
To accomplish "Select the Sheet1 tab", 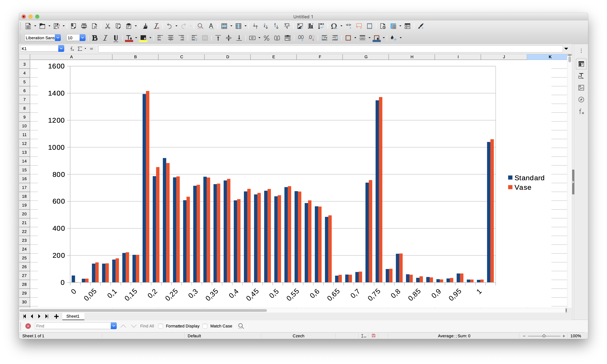I will pyautogui.click(x=73, y=316).
